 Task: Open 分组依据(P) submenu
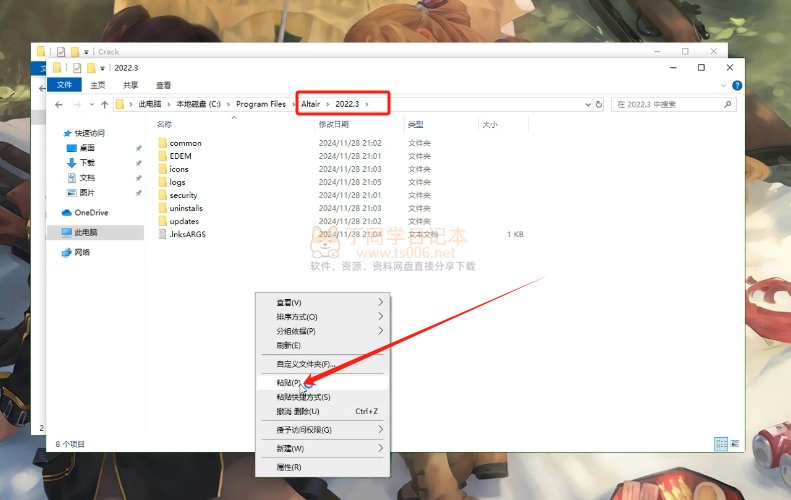pos(322,331)
